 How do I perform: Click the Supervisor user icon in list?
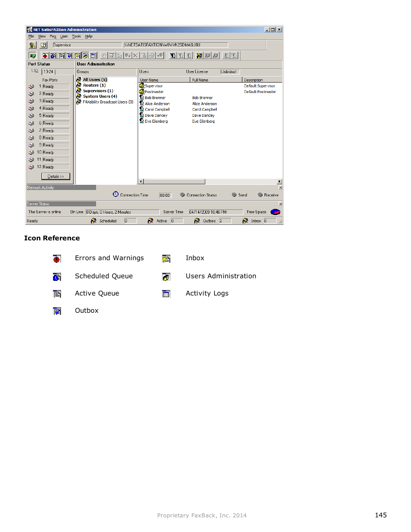(142, 86)
